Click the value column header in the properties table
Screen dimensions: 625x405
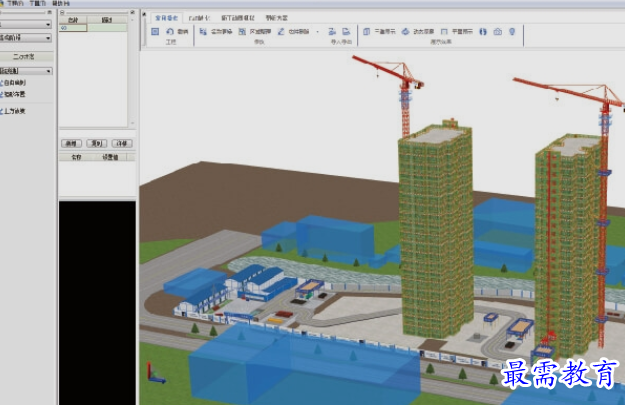(110, 157)
